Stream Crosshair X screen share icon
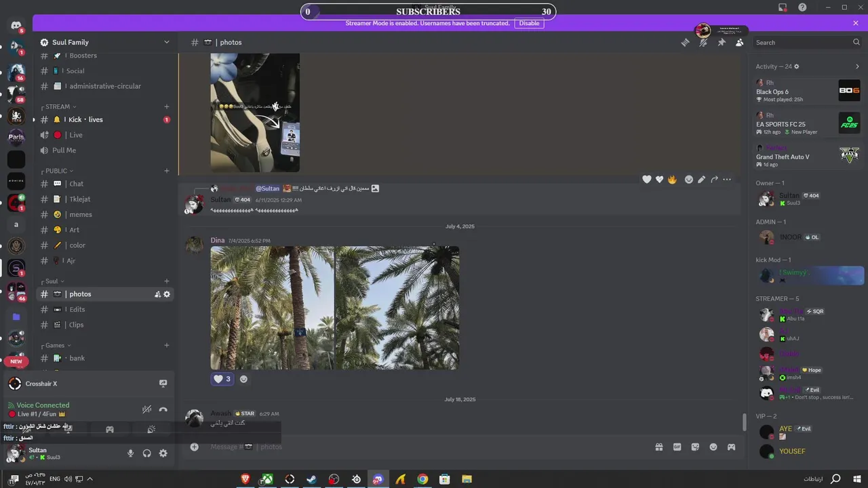The width and height of the screenshot is (868, 488). [163, 384]
